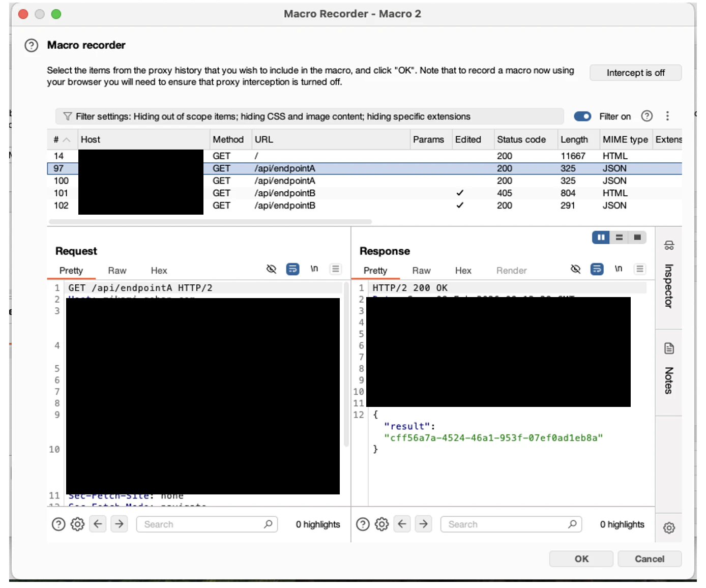Switch to combined single-pane layout view

(x=637, y=237)
